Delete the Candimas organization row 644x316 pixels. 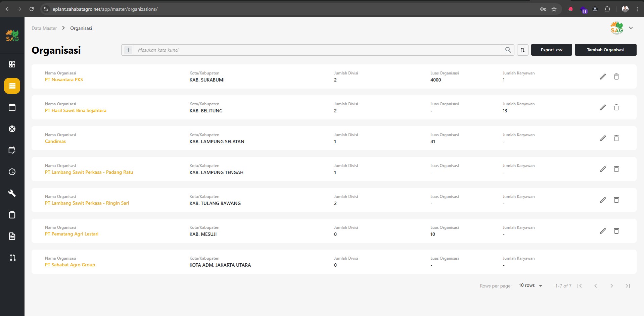pyautogui.click(x=616, y=138)
